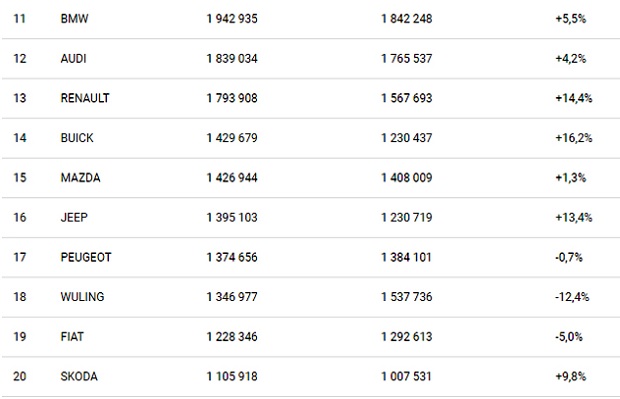Click BMW sales figure 1 942 935
Screen dimensions: 620x399
[x=232, y=19]
